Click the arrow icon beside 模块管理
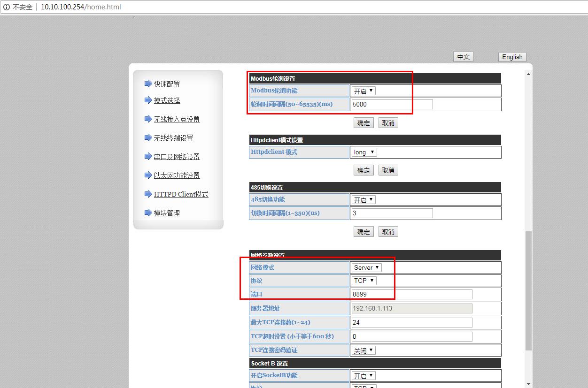The width and height of the screenshot is (588, 388). (148, 213)
